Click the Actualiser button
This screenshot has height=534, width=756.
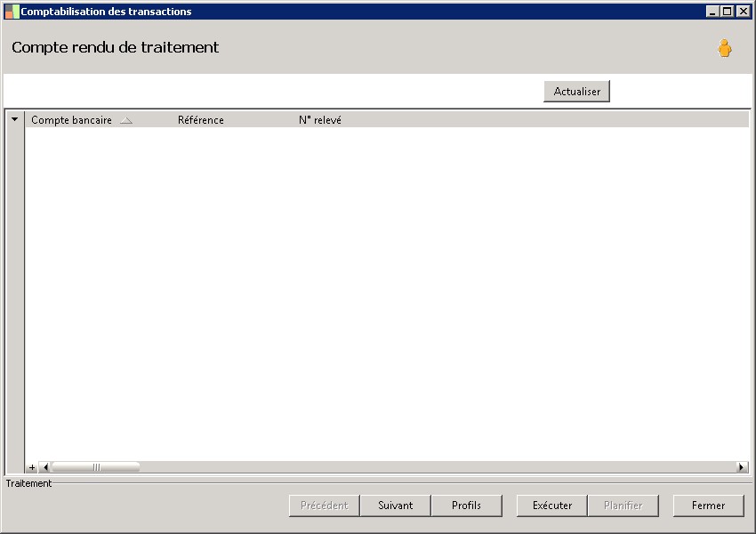[x=576, y=91]
